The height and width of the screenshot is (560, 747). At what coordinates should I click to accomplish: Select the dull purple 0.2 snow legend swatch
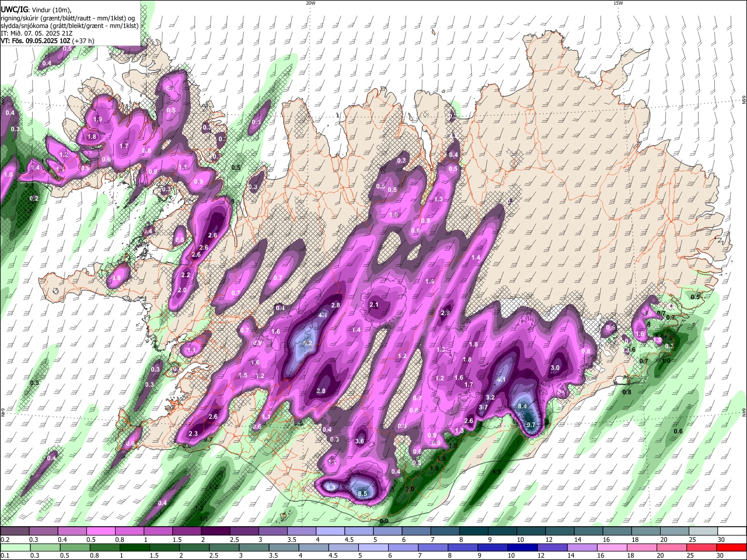15,531
